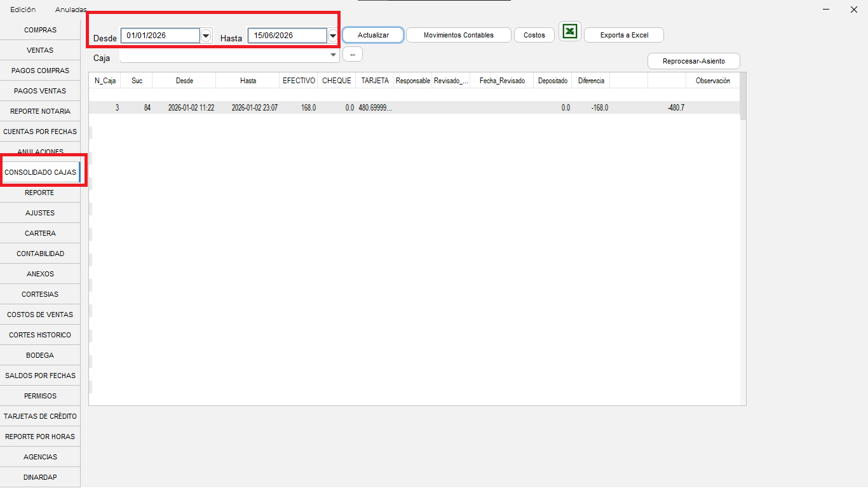Click the green Excel export icon
Image resolution: width=868 pixels, height=488 pixels.
(x=570, y=31)
